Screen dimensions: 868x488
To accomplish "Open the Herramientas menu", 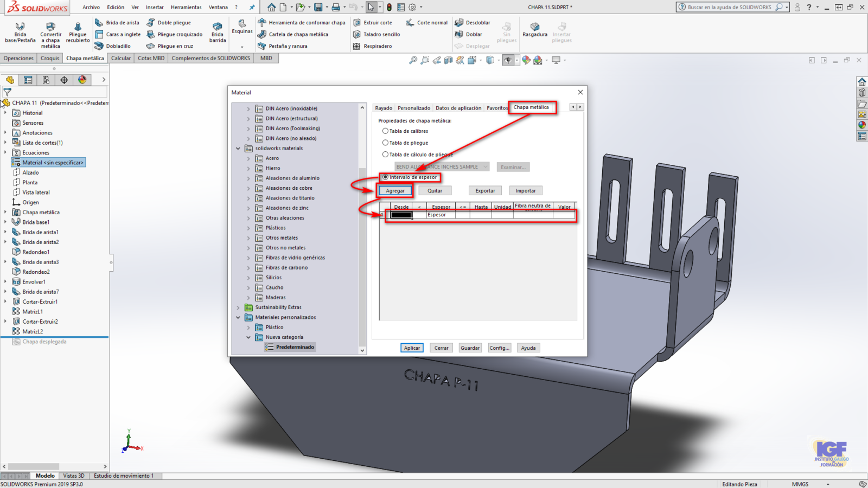I will (186, 8).
